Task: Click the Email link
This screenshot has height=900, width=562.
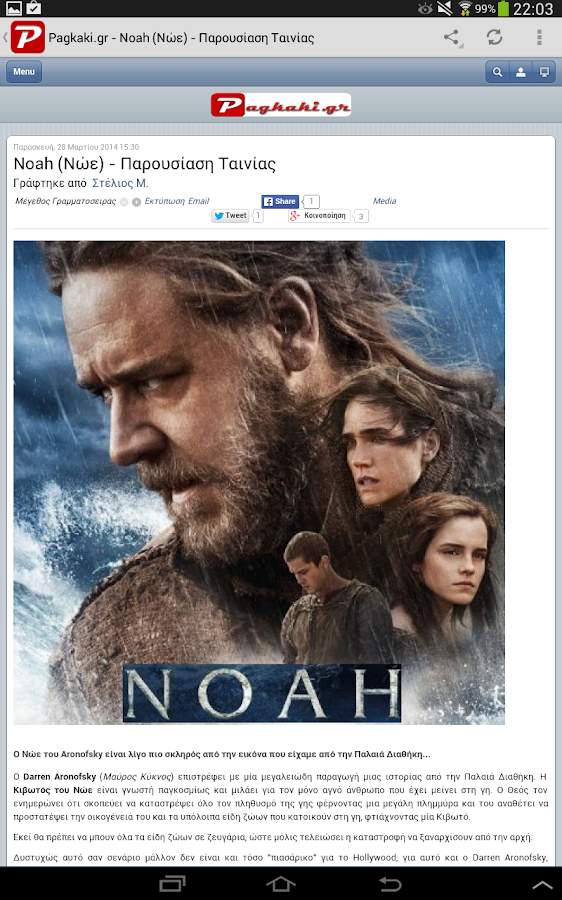Action: [x=199, y=201]
